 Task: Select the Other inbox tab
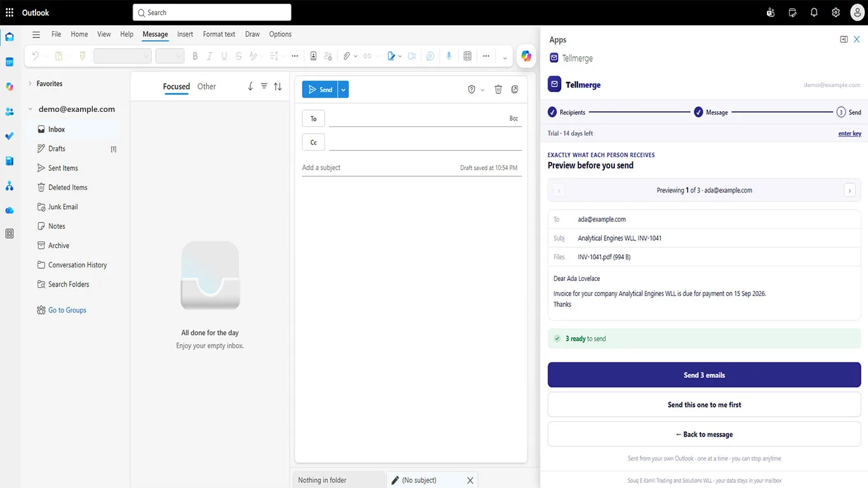[x=207, y=86]
